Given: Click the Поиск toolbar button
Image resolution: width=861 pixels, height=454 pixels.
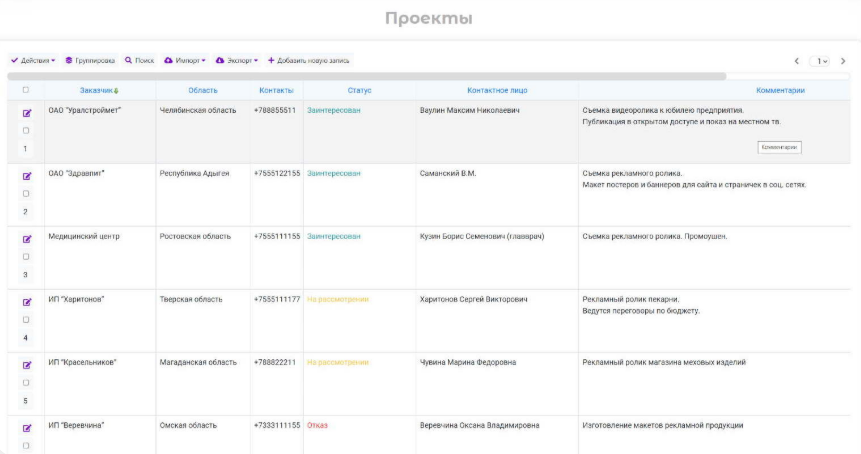Looking at the screenshot, I should click(139, 60).
